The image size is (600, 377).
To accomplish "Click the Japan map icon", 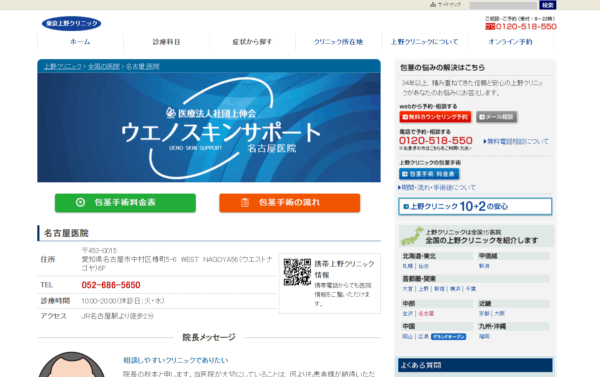I will pyautogui.click(x=412, y=236).
